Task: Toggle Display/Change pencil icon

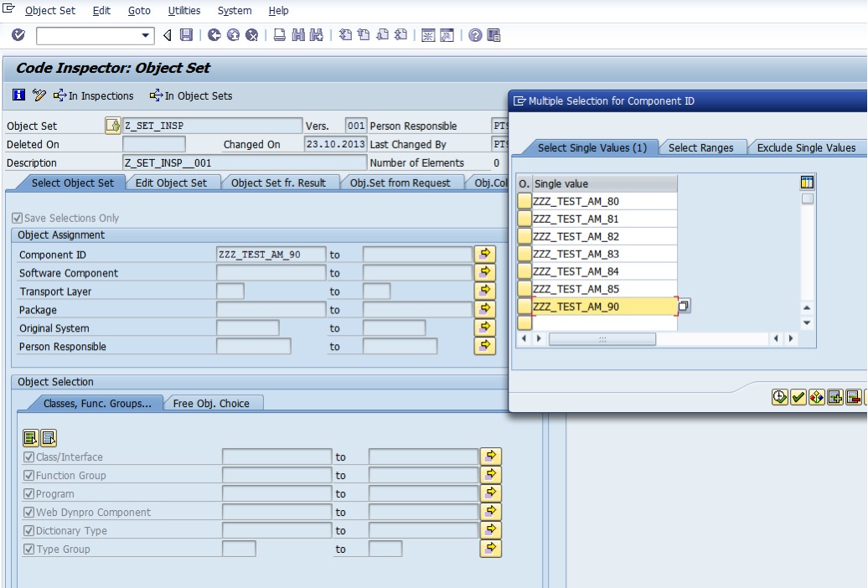Action: point(39,95)
